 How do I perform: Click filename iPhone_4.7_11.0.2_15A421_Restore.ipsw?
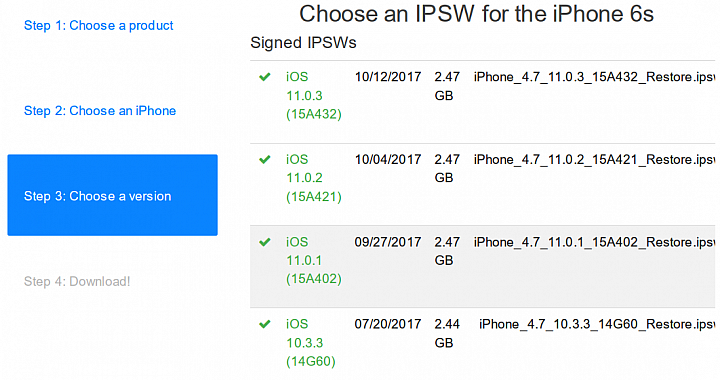point(594,160)
